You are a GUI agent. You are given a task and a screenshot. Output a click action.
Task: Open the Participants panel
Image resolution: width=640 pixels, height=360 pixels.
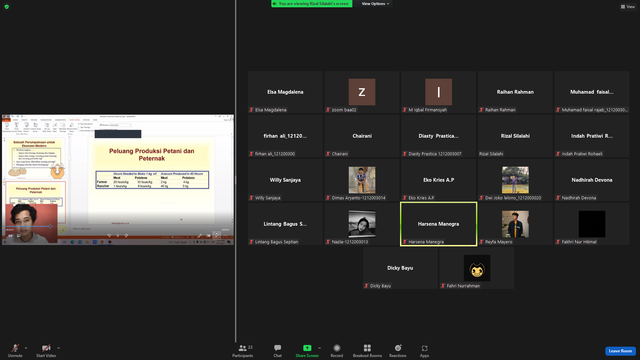(243, 351)
